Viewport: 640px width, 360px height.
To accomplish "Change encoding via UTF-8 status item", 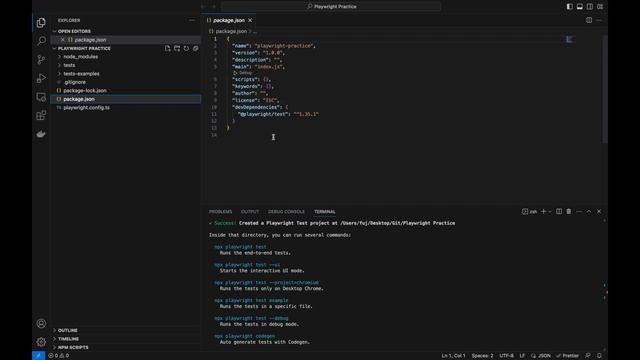I will pos(507,356).
